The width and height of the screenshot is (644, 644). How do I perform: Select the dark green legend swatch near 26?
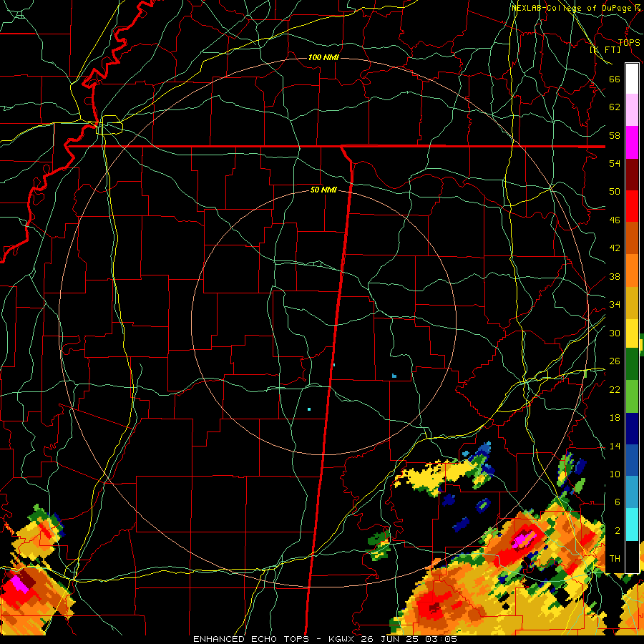click(632, 364)
